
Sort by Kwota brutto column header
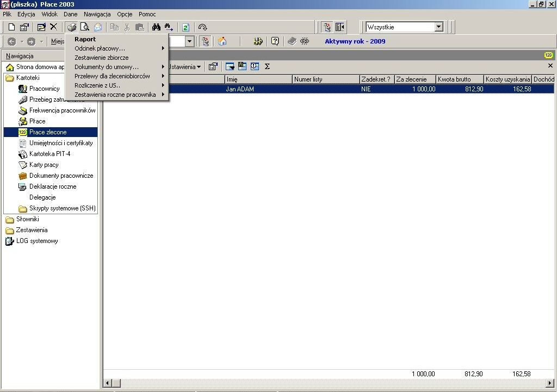[460, 79]
